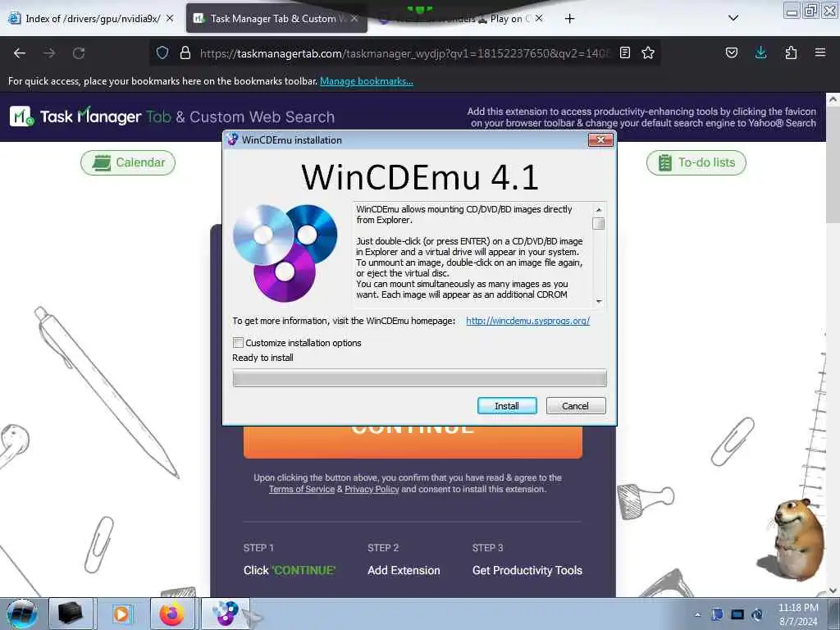Open the Manage bookmarks link

[367, 81]
